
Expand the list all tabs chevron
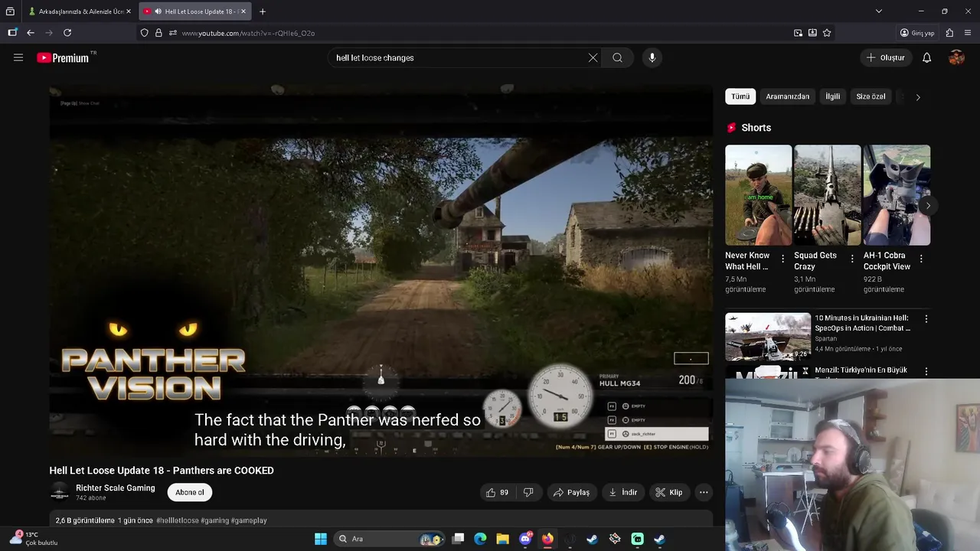[x=878, y=11]
